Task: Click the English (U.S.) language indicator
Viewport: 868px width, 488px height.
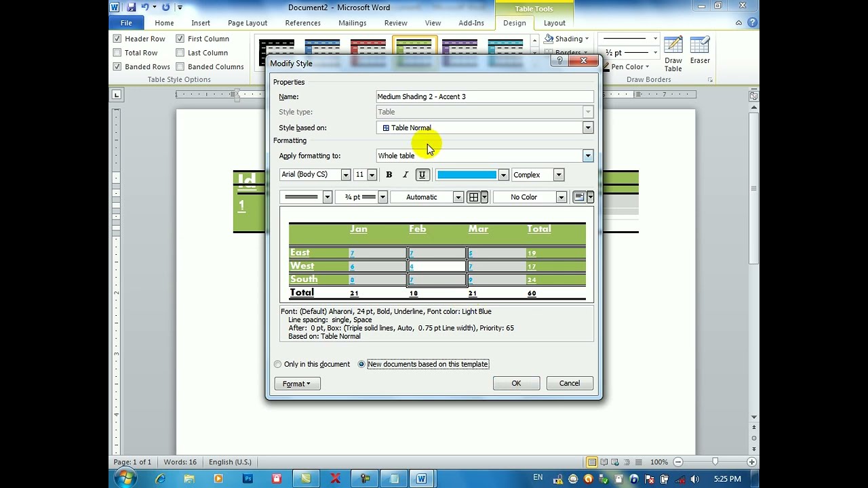Action: pyautogui.click(x=230, y=462)
